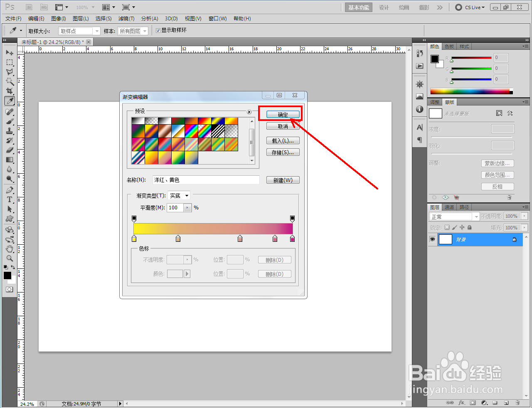Select the Pen tool
The width and height of the screenshot is (532, 408).
(x=10, y=190)
